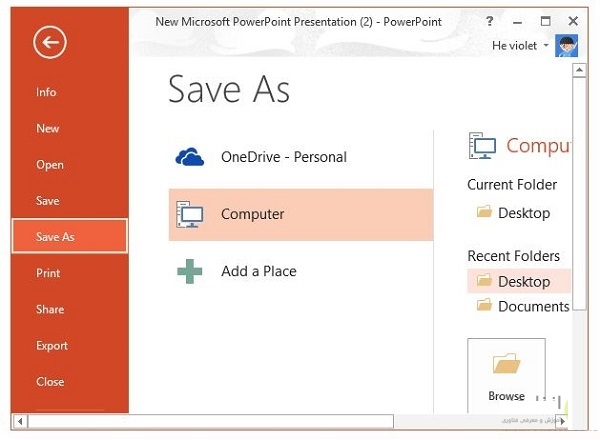Click the green Add a Place plus icon

coord(189,271)
